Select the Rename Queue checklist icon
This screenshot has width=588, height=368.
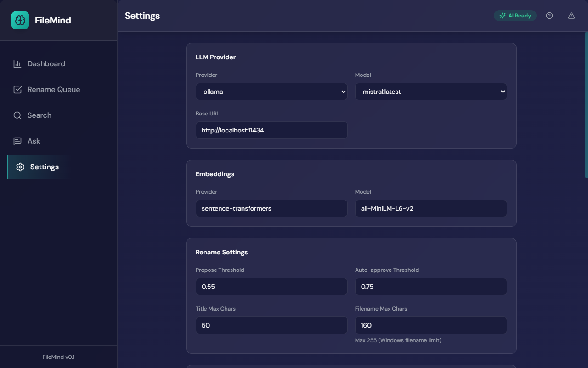click(x=17, y=89)
